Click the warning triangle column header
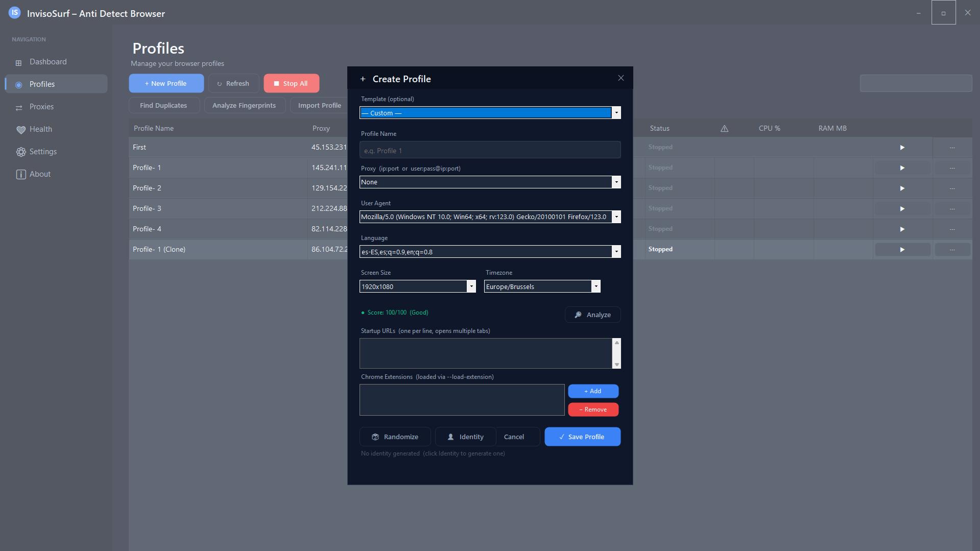 tap(724, 129)
